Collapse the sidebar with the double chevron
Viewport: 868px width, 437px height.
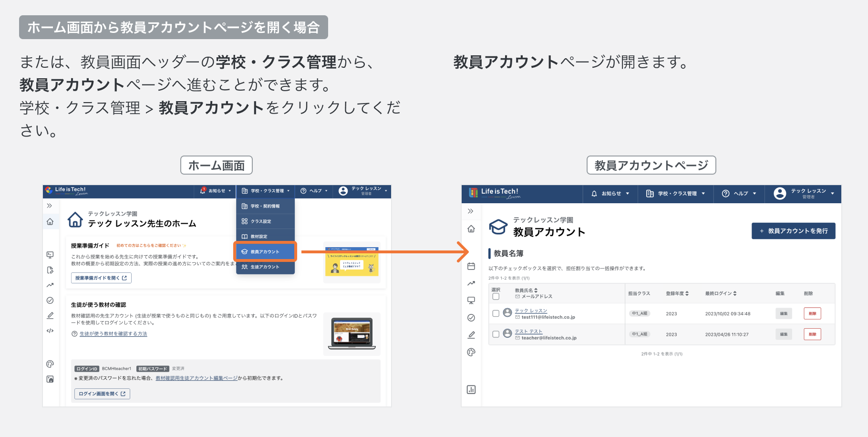[x=471, y=210]
